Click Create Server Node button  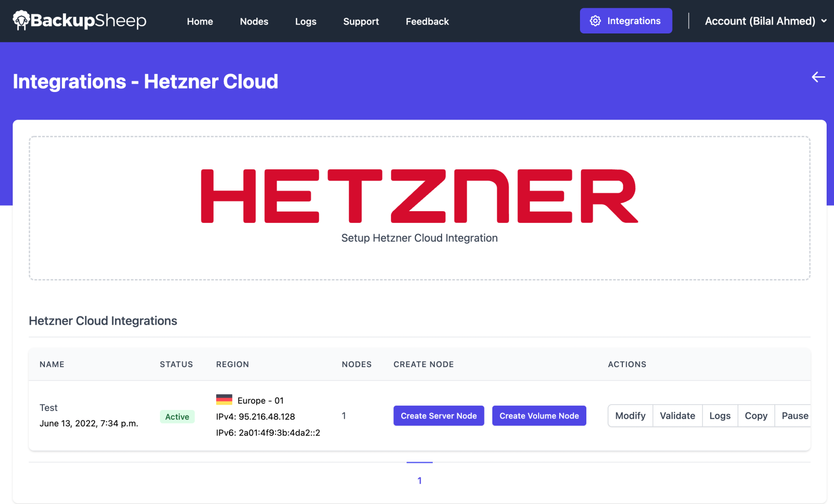tap(439, 416)
